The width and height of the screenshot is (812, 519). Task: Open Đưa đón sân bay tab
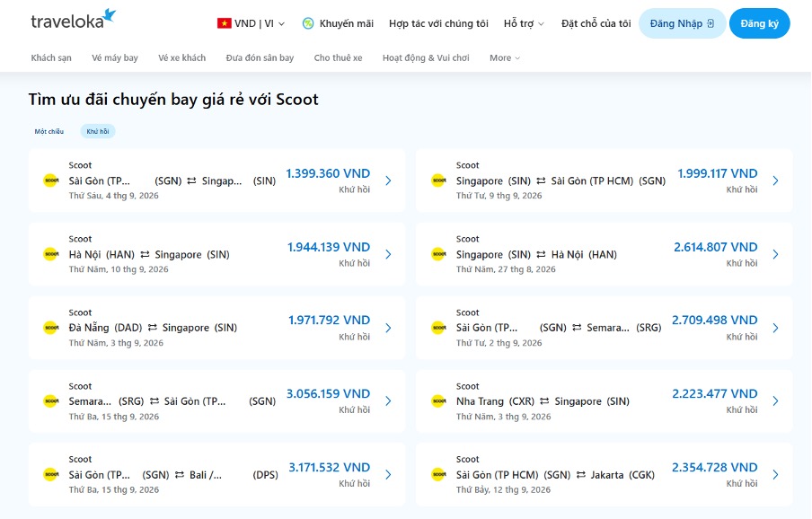(x=260, y=58)
